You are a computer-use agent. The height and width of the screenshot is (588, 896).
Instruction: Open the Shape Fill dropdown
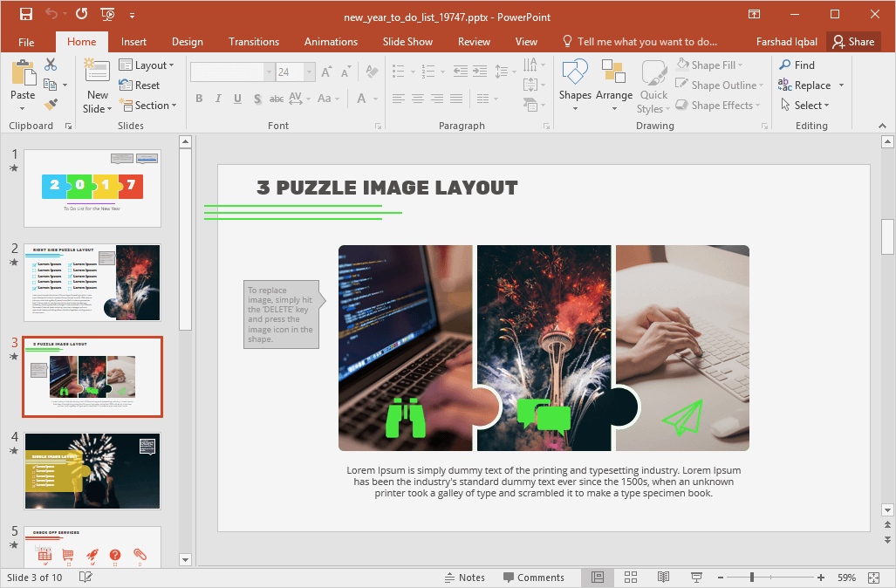pyautogui.click(x=709, y=65)
